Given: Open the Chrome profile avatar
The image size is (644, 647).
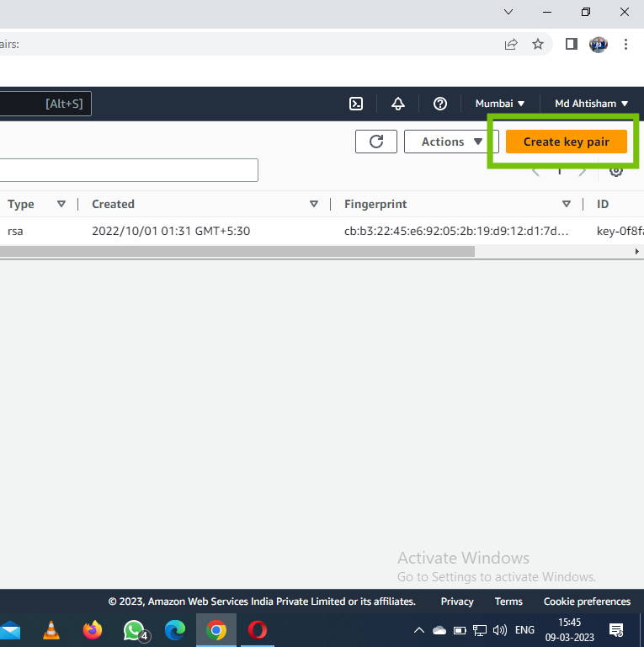Looking at the screenshot, I should (x=599, y=44).
